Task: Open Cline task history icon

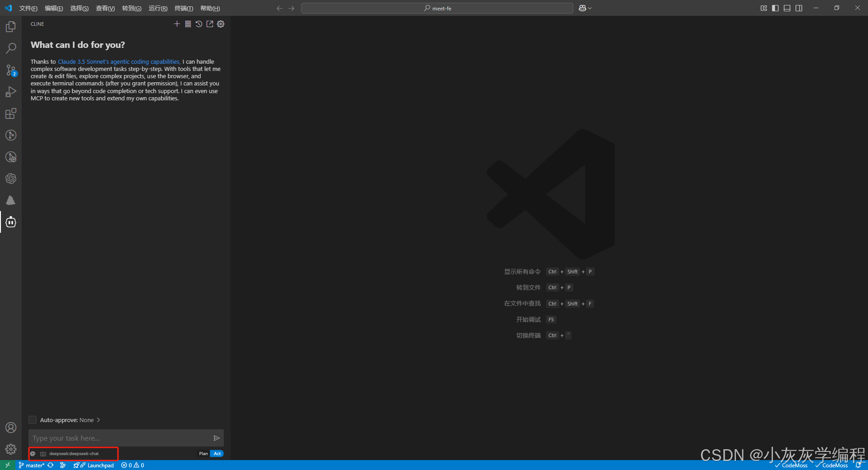Action: coord(199,24)
